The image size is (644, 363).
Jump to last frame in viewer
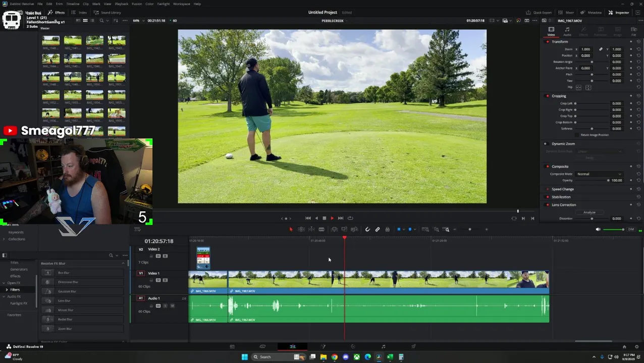point(341,218)
